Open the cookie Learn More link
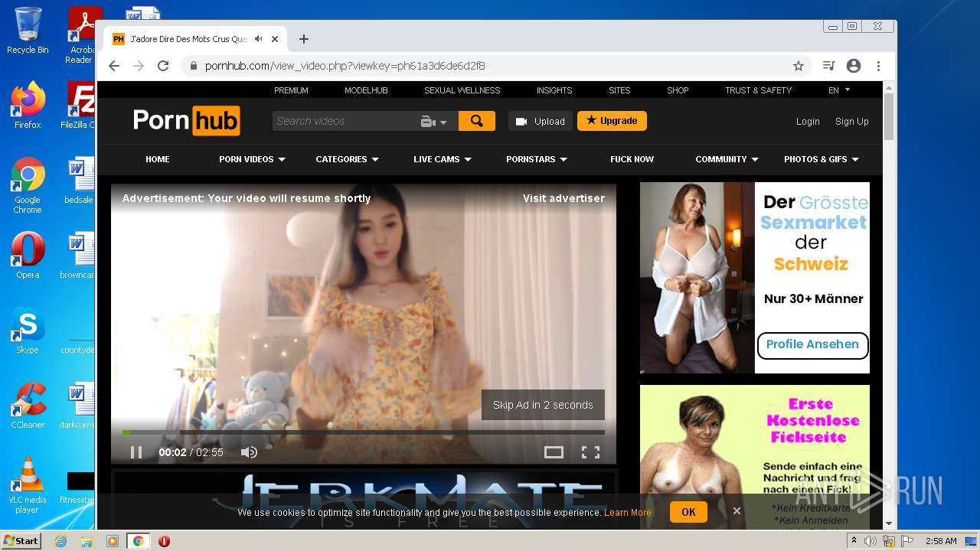This screenshot has width=980, height=551. pyautogui.click(x=628, y=513)
